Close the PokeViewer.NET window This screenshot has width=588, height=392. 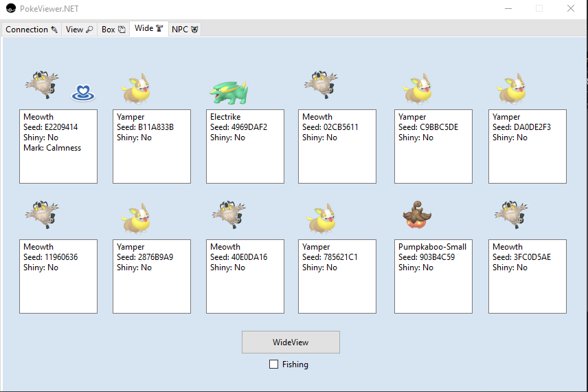pyautogui.click(x=571, y=8)
